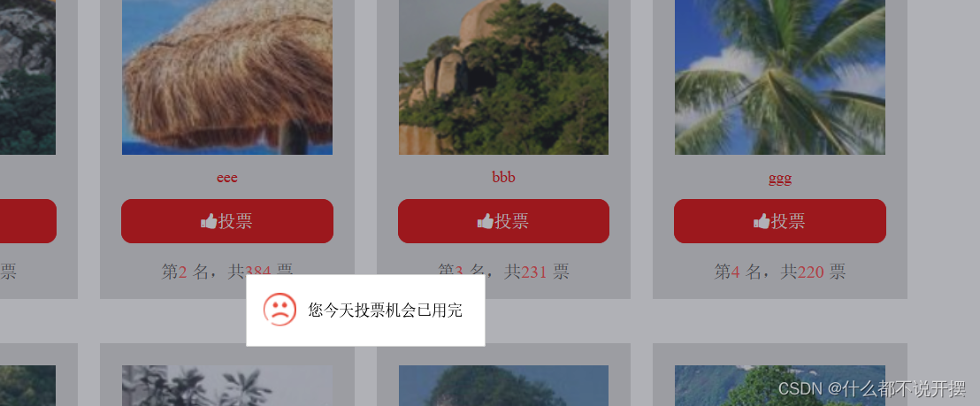Click the sad face icon in the popup
This screenshot has width=980, height=406.
pos(279,310)
